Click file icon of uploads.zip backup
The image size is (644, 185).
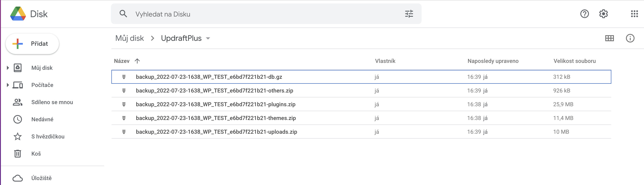pyautogui.click(x=124, y=132)
